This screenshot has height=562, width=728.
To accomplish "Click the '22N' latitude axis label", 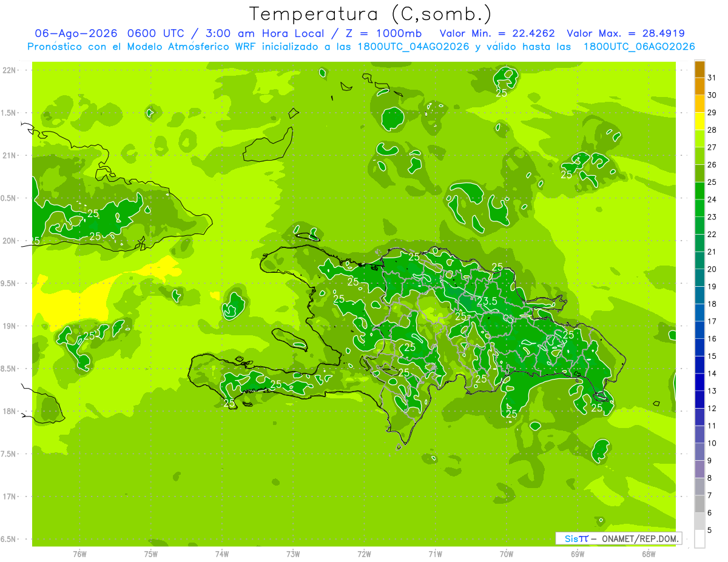I will (x=9, y=70).
